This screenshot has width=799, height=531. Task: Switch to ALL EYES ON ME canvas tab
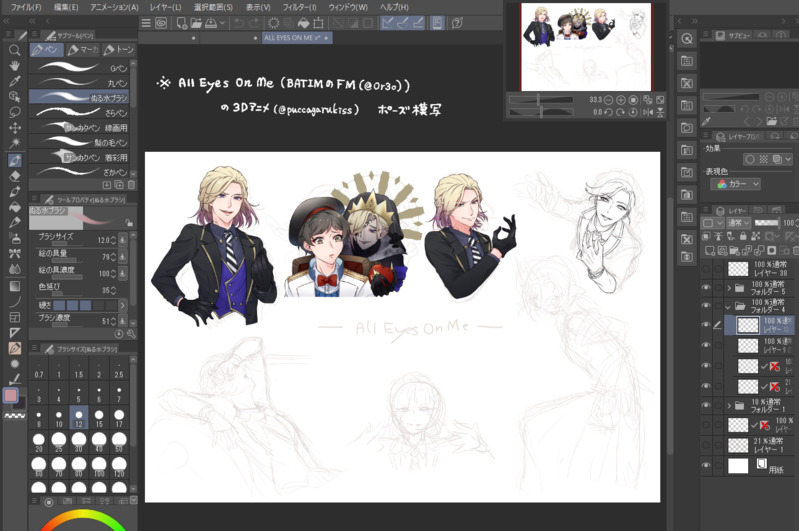297,38
